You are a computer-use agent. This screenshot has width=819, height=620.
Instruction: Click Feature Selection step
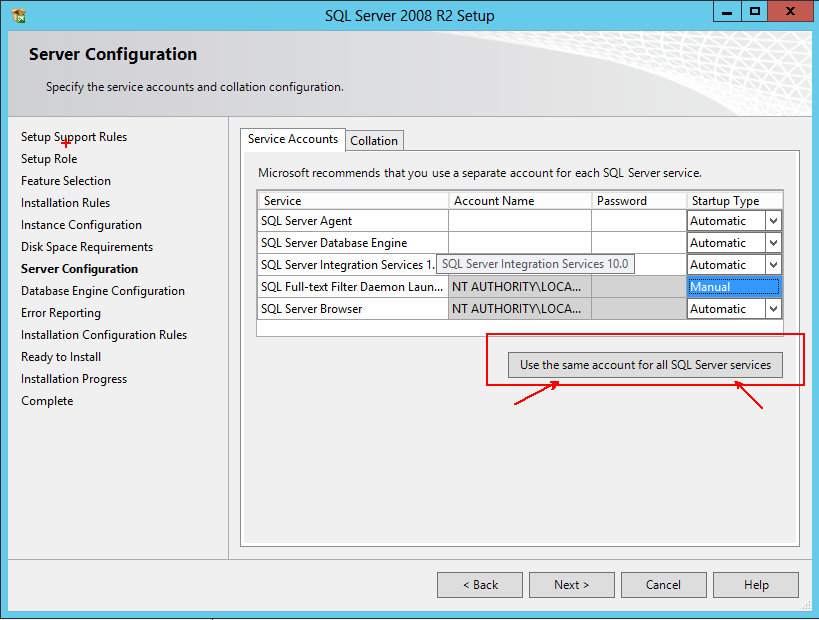pos(66,181)
